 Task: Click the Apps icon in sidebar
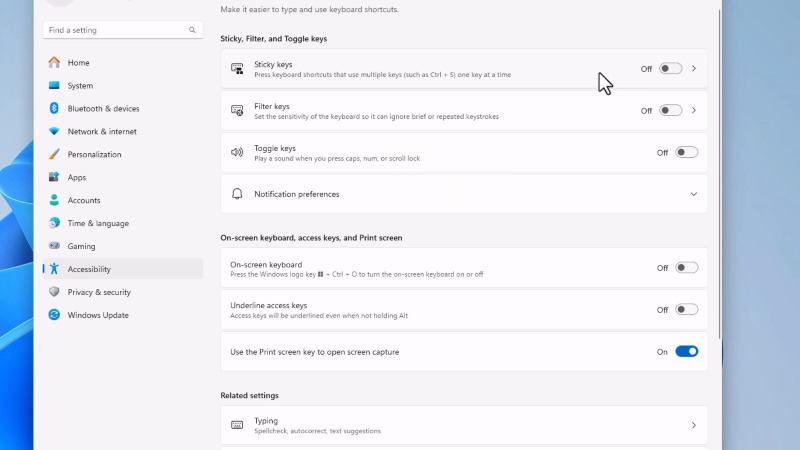point(54,177)
